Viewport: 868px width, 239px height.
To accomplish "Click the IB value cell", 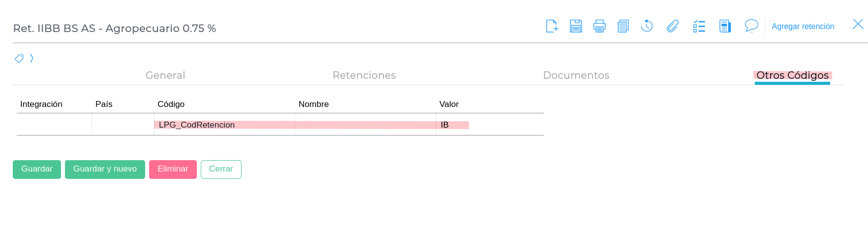I will pos(453,125).
